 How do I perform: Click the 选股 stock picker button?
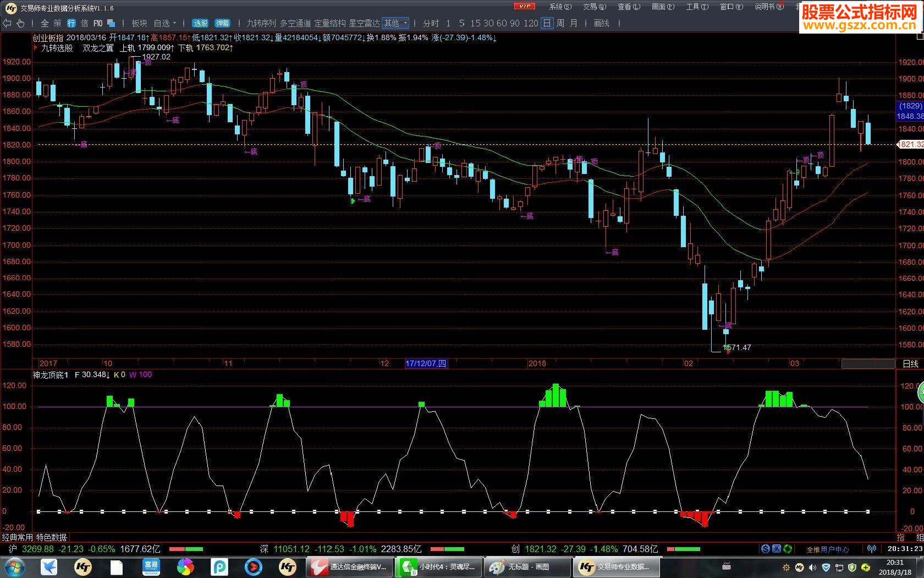pos(200,23)
